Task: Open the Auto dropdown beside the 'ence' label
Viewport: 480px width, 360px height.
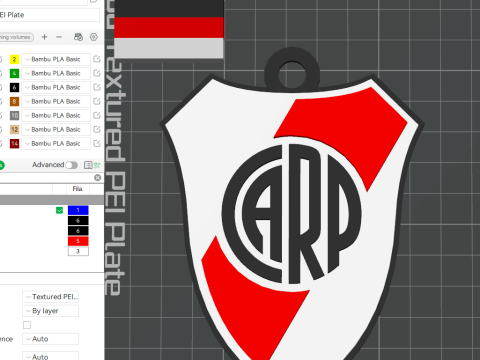Action: pyautogui.click(x=51, y=339)
